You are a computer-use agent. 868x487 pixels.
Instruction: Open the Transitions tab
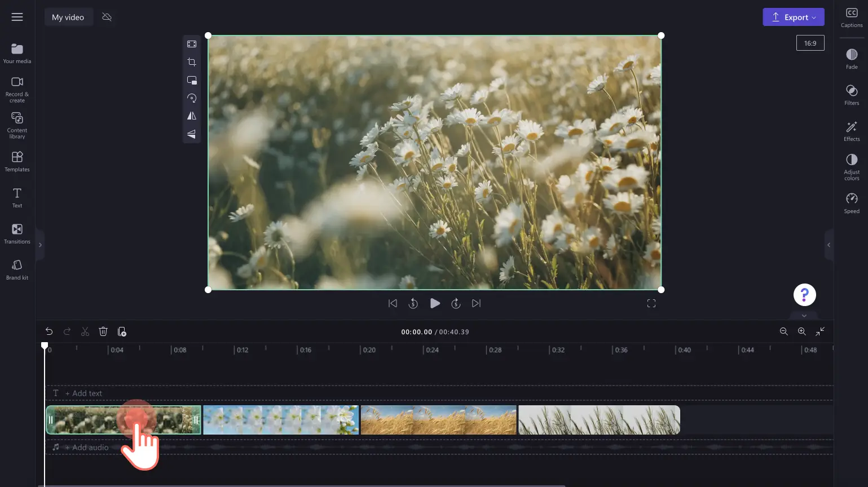pyautogui.click(x=17, y=234)
